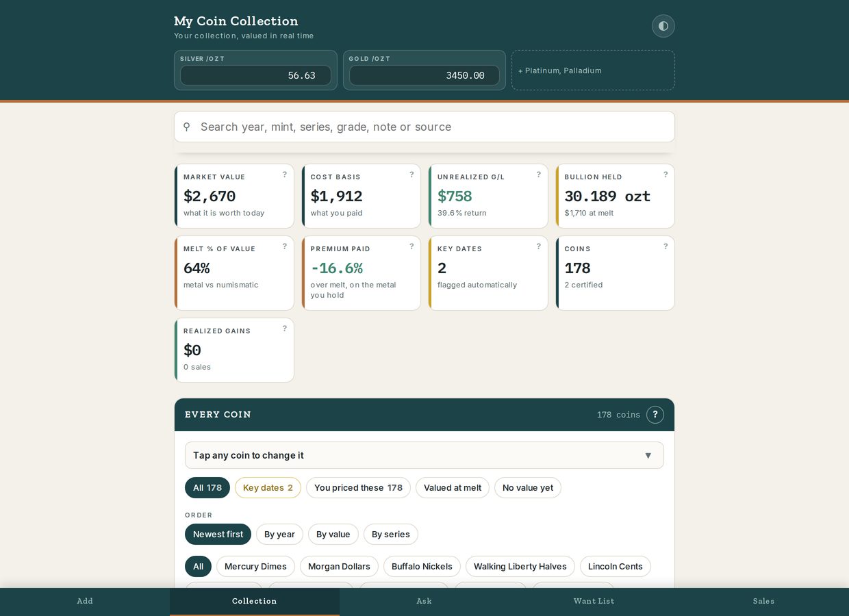
Task: Sort coins By year
Action: [279, 535]
